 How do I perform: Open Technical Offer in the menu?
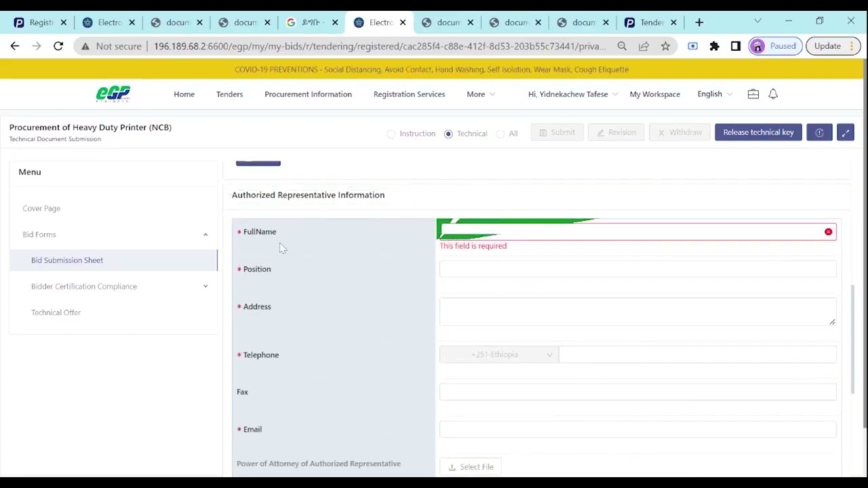[x=56, y=312]
